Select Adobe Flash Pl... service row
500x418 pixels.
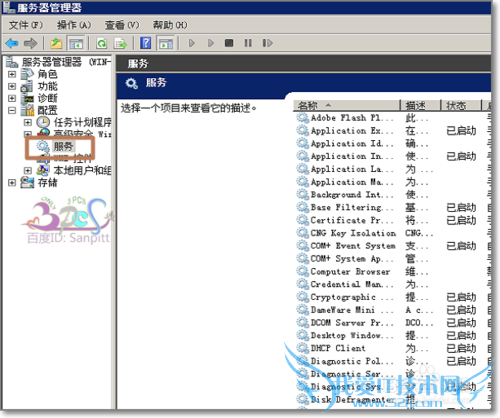[x=393, y=118]
